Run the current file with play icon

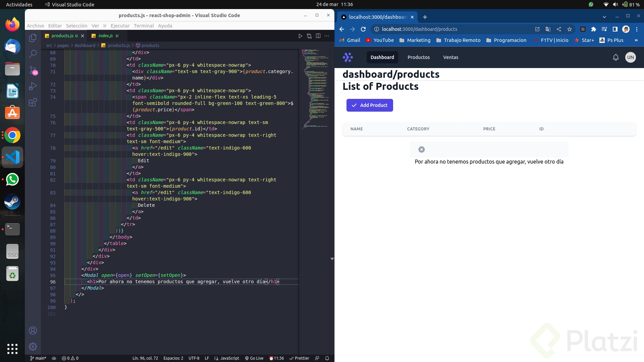tap(300, 36)
